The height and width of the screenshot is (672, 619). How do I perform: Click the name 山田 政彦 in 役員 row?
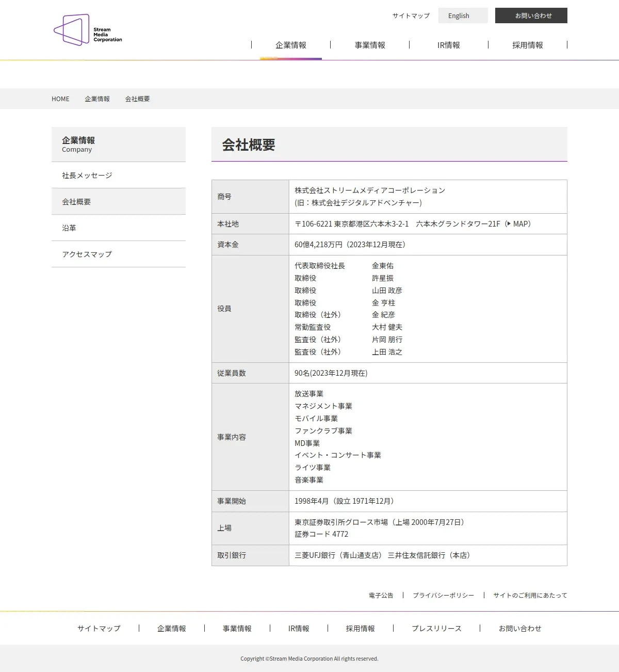click(x=387, y=291)
